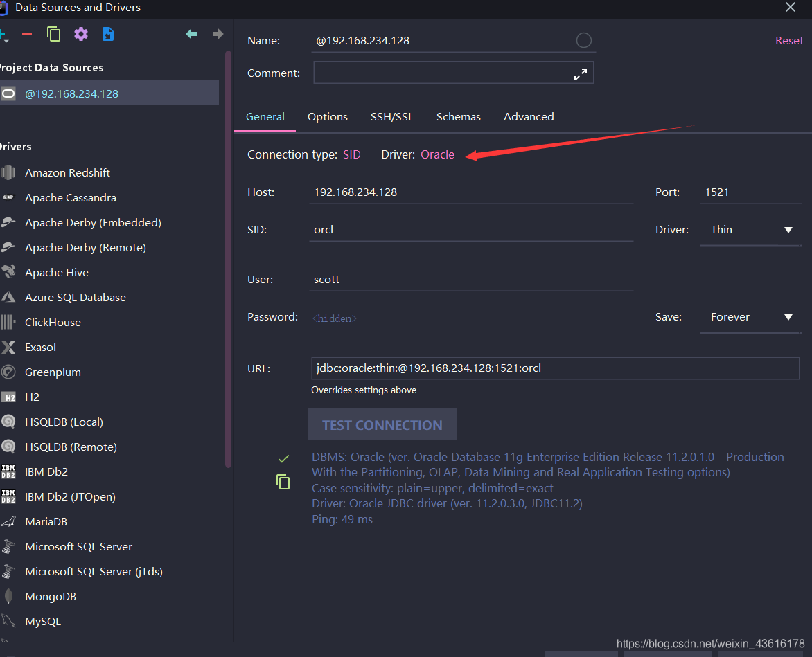Click the color circle next to Name

(x=583, y=40)
